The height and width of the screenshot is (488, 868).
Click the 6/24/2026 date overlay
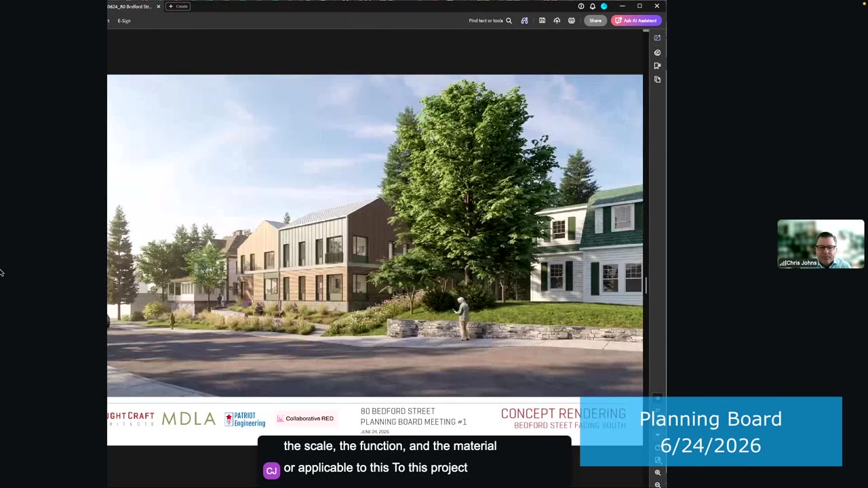coord(711,445)
